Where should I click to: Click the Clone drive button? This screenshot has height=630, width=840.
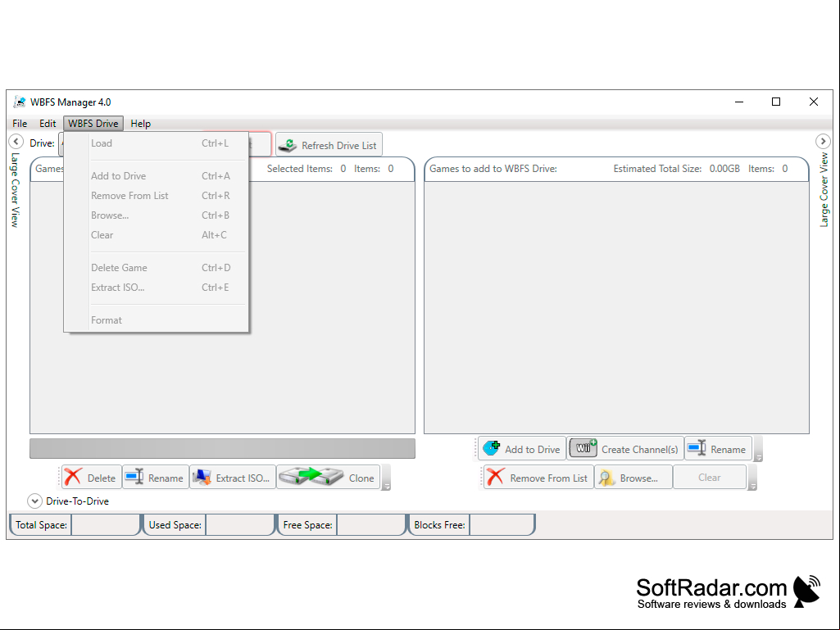(328, 478)
